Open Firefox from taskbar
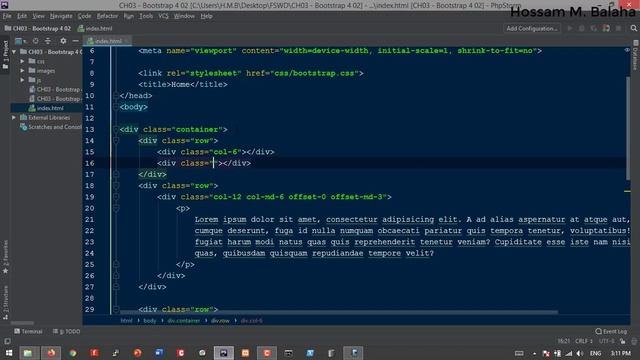Image resolution: width=640 pixels, height=360 pixels. point(51,353)
